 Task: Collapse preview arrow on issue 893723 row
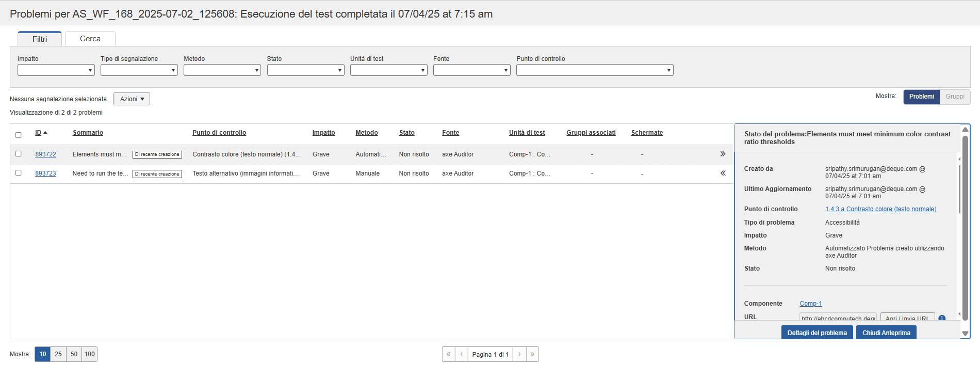(x=723, y=173)
